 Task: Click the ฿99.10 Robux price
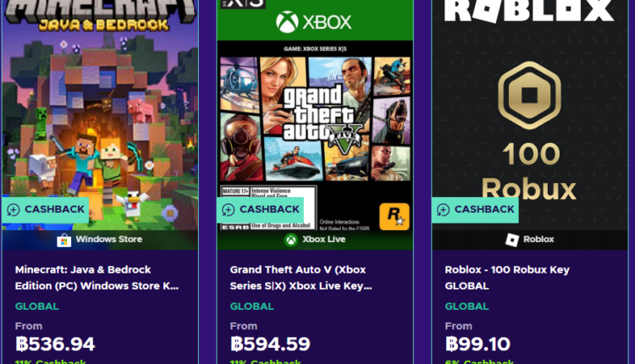[478, 345]
